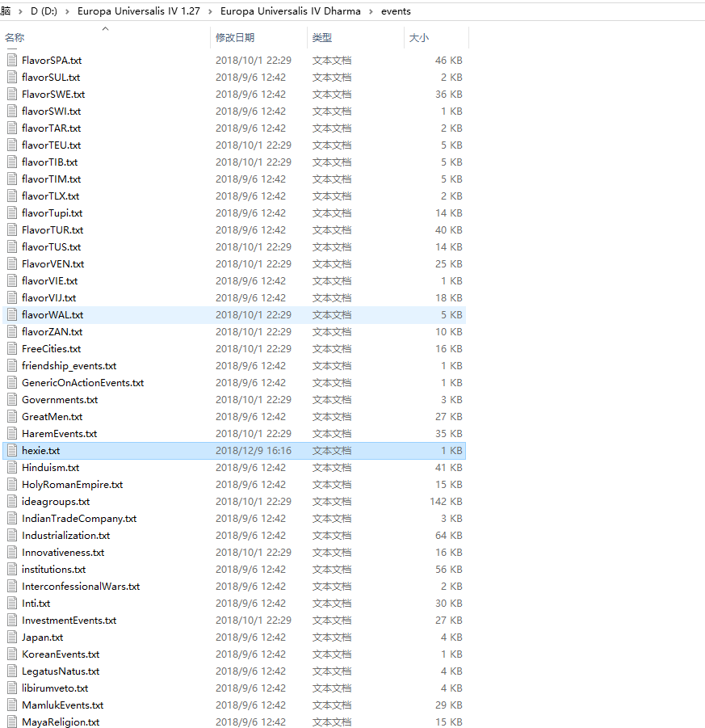Click the FlavorSPA.txt file icon
Image resolution: width=705 pixels, height=728 pixels.
(x=12, y=60)
